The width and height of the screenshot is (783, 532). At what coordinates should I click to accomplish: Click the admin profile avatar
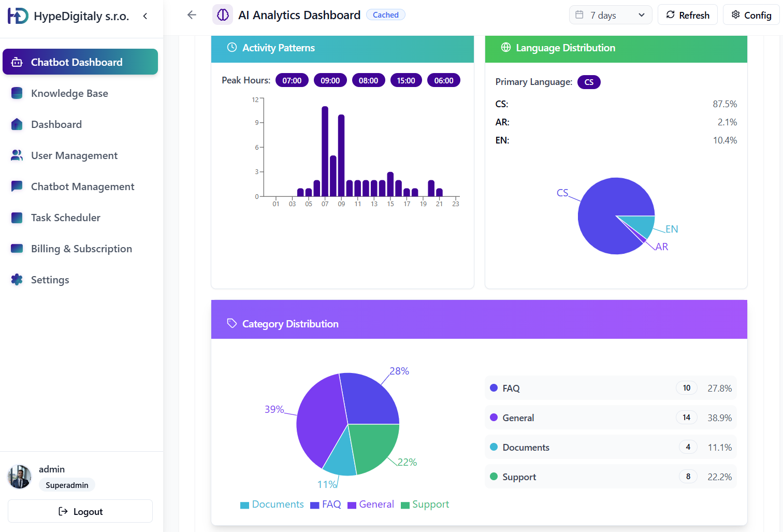[x=19, y=477]
